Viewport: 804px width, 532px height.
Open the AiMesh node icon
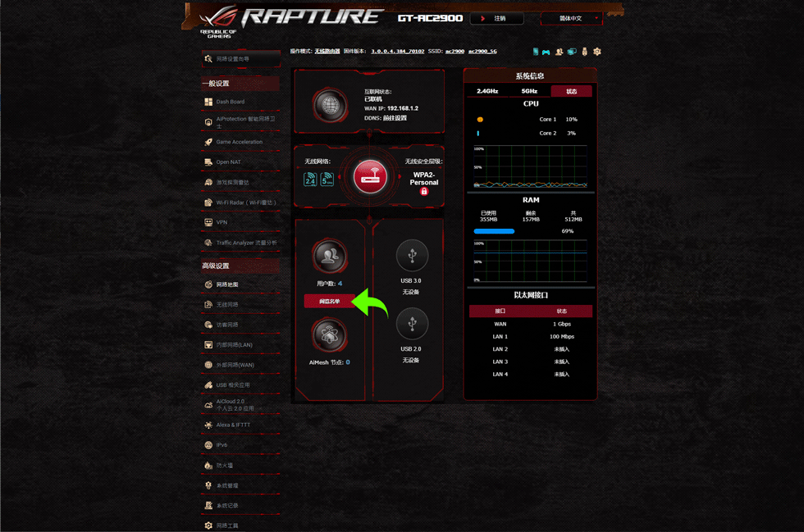click(x=330, y=335)
